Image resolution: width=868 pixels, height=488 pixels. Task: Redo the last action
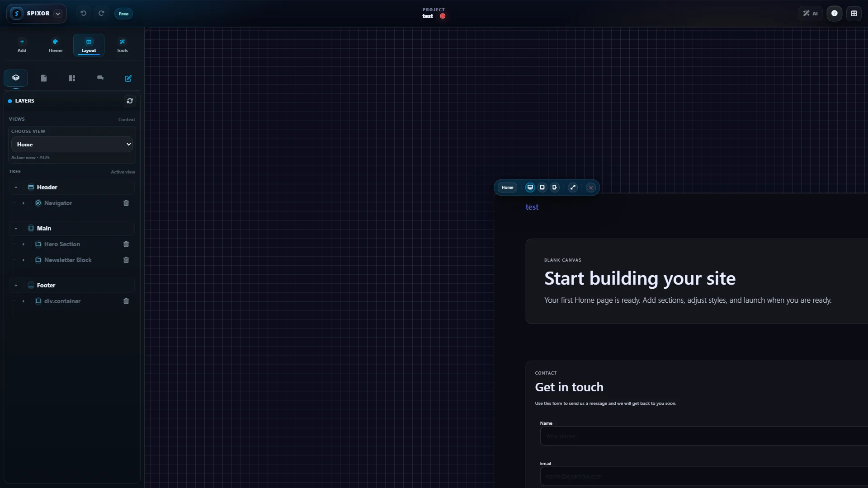[101, 14]
